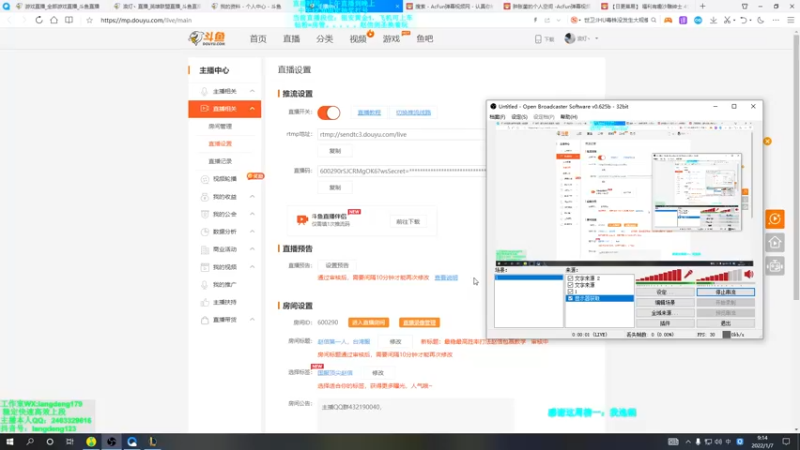This screenshot has height=450, width=800.
Task: Click the 斗鱼直播伴侣 camera icon
Action: coord(302,220)
